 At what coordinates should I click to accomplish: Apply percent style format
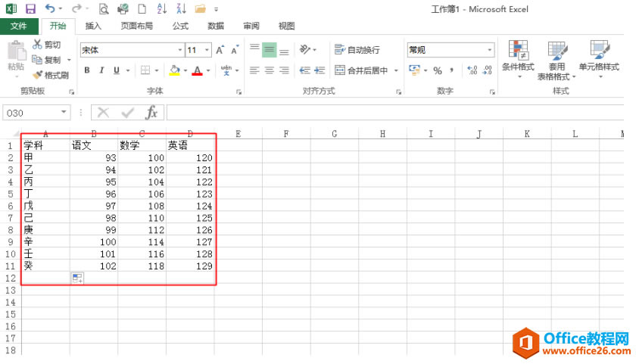[438, 70]
